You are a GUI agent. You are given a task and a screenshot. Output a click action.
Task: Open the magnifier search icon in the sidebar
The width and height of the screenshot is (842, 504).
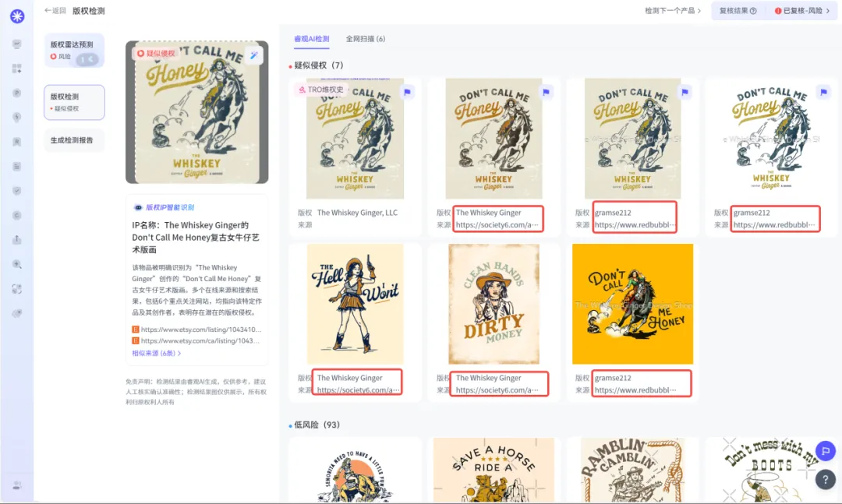pos(17,264)
